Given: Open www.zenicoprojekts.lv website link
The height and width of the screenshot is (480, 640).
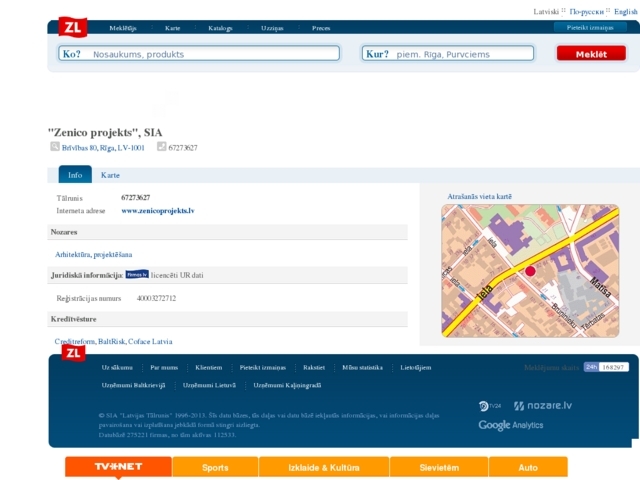Looking at the screenshot, I should click(158, 211).
